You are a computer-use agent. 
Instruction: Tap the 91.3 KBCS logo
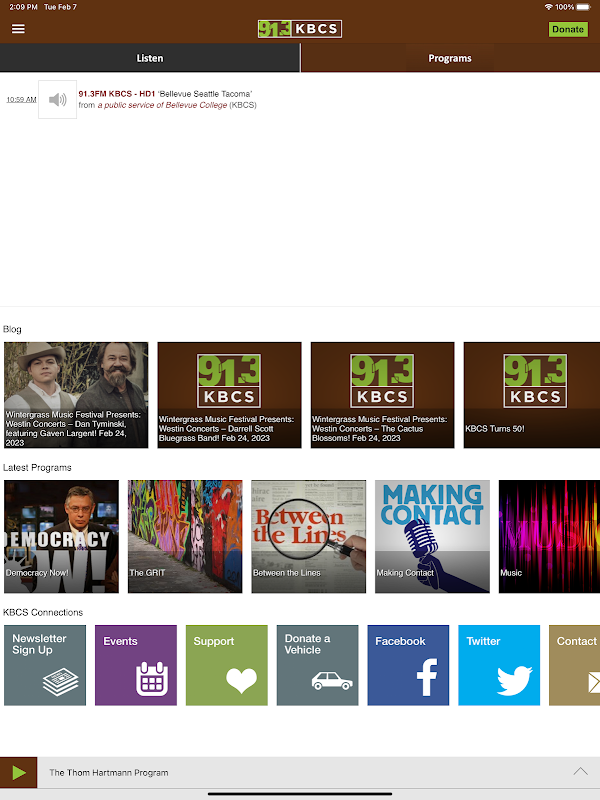click(300, 29)
